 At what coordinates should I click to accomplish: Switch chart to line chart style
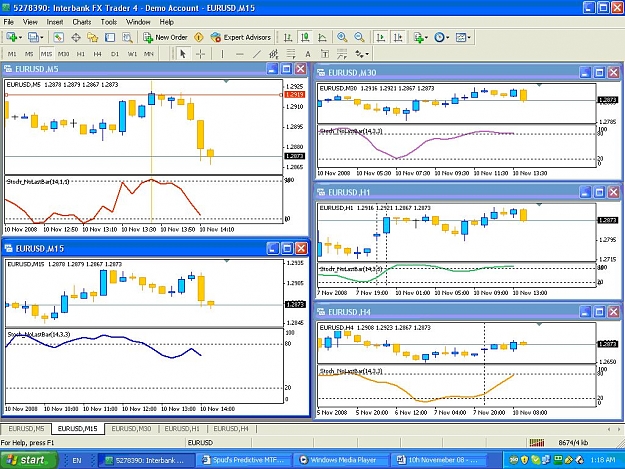[322, 37]
